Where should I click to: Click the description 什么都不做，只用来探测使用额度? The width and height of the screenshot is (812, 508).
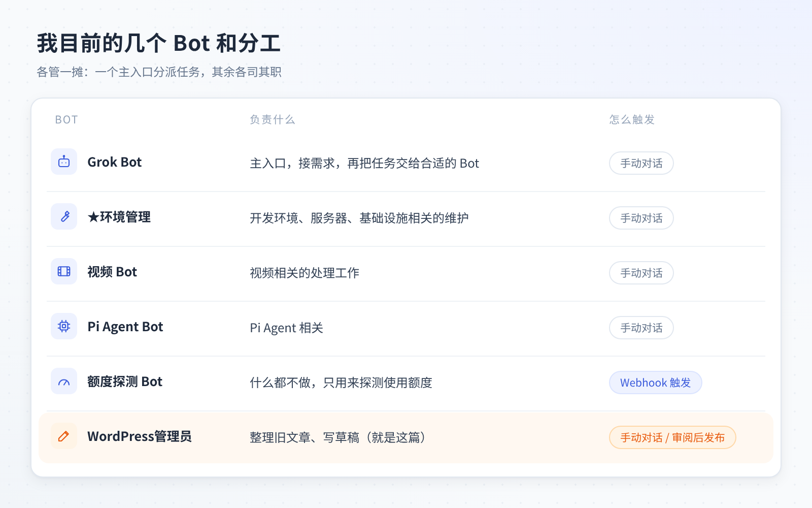(x=341, y=383)
